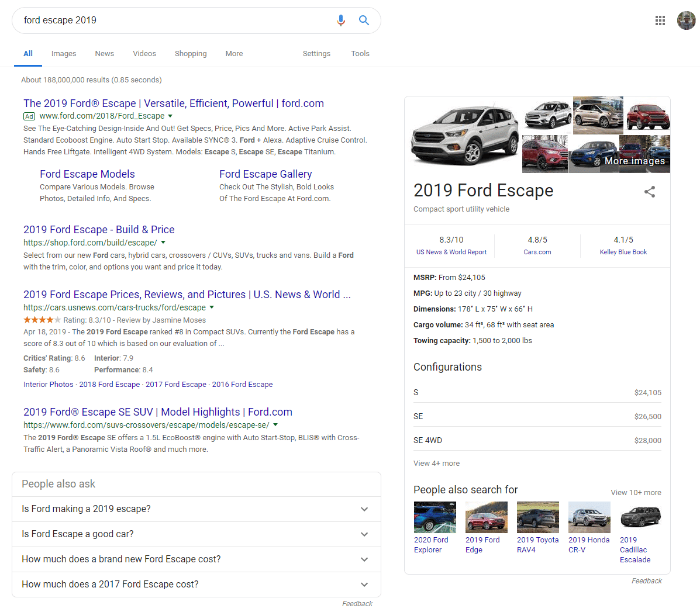700x612 pixels.
Task: Click the Ad label on the ford.com result
Action: click(29, 116)
